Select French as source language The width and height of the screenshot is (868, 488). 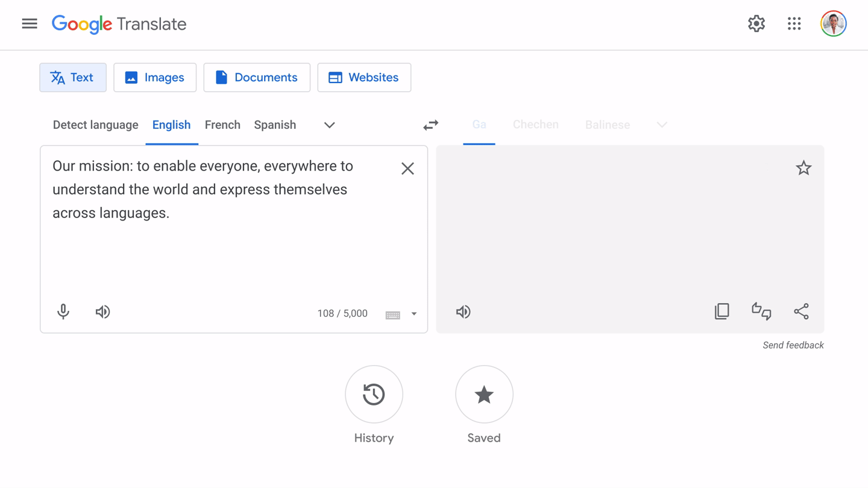(222, 125)
